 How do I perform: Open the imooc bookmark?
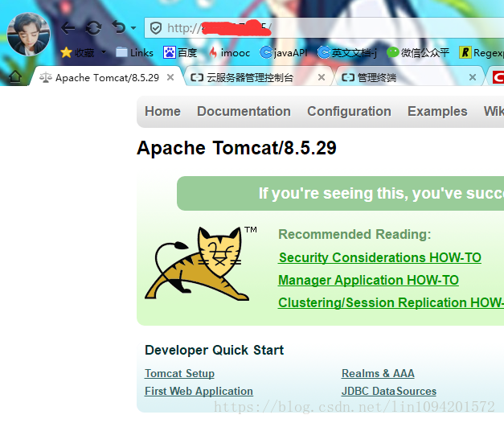click(x=230, y=52)
